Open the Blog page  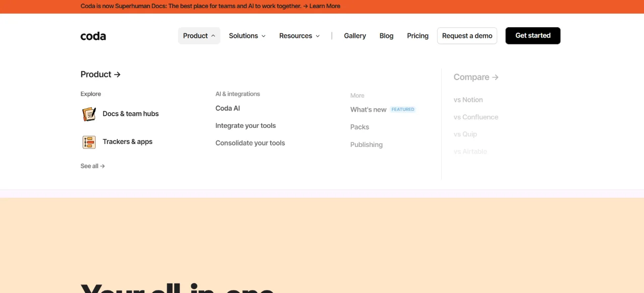(386, 36)
